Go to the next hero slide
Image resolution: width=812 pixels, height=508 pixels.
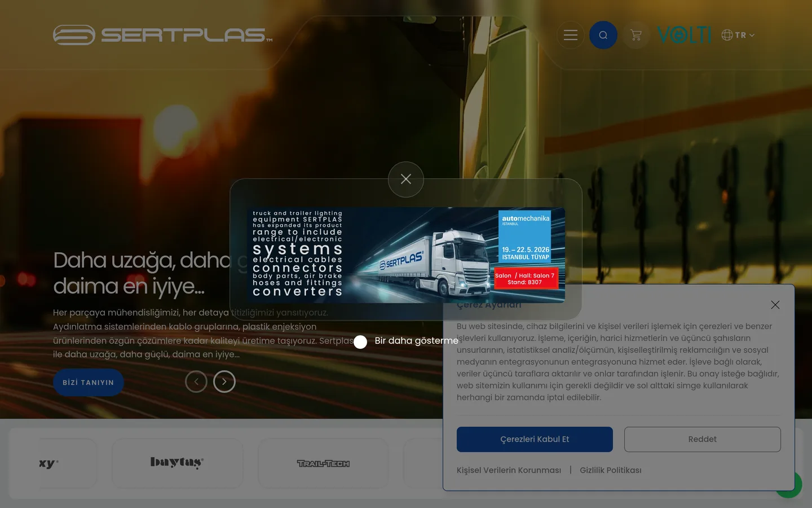coord(224,382)
